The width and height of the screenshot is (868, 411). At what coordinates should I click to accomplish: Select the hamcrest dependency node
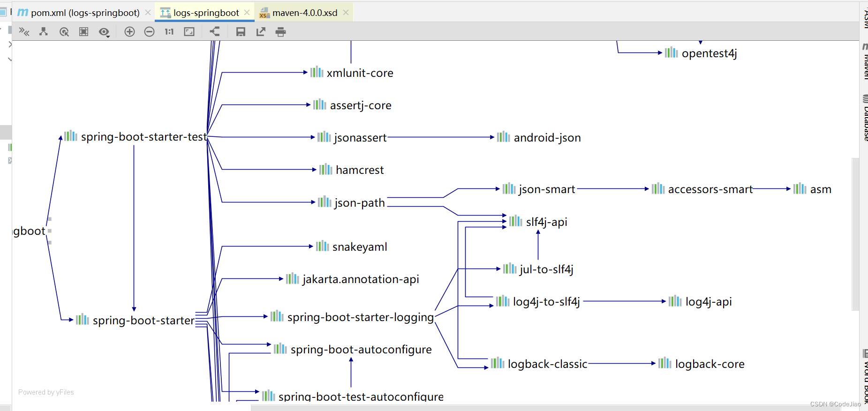click(x=351, y=170)
